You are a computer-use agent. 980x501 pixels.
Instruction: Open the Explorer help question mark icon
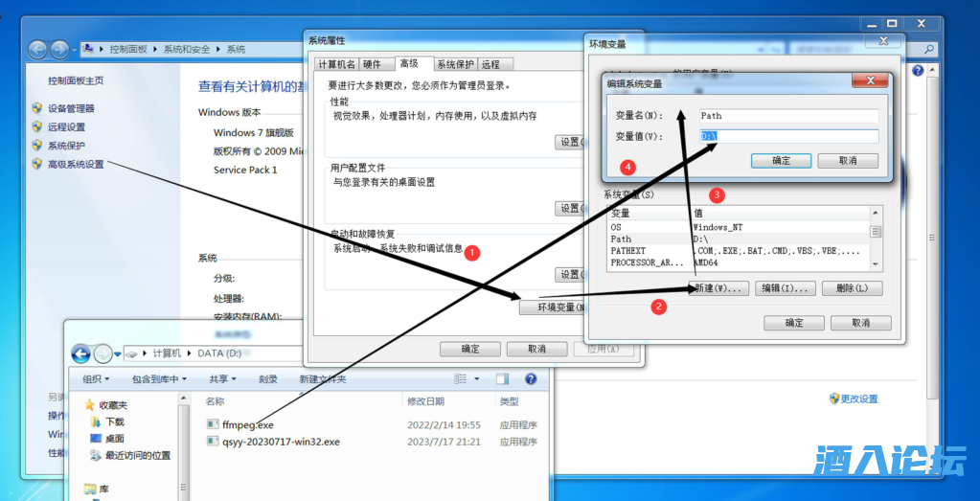click(529, 378)
